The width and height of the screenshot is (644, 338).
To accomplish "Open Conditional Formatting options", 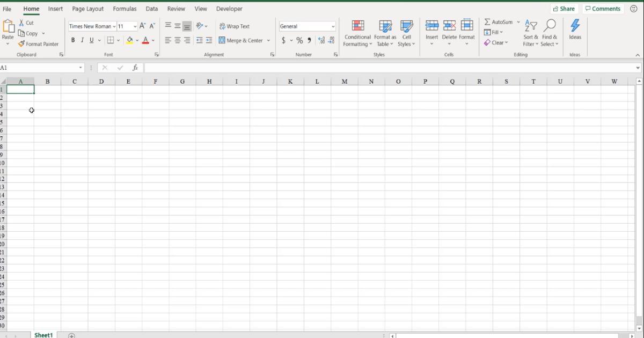I will tap(357, 32).
